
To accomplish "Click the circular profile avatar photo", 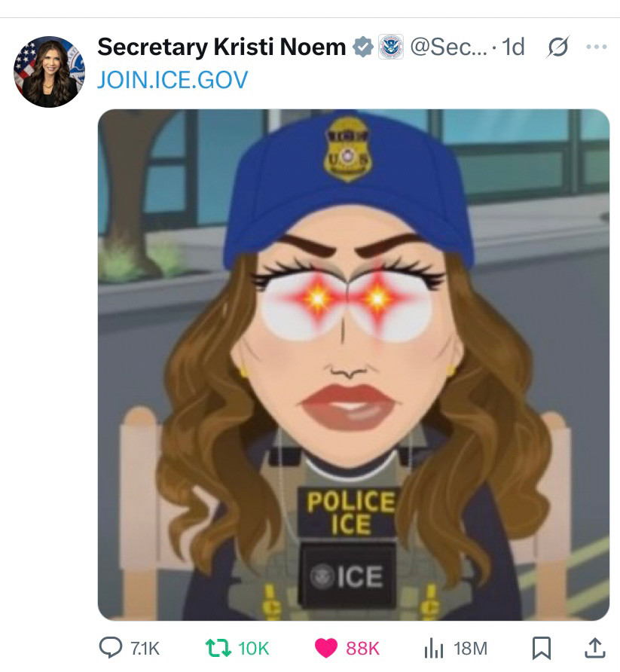I will [x=49, y=72].
